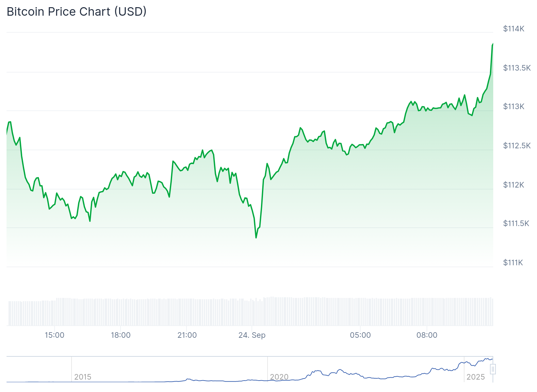
Task: Click the Bitcoin Price Chart (USD) title
Action: pyautogui.click(x=76, y=12)
